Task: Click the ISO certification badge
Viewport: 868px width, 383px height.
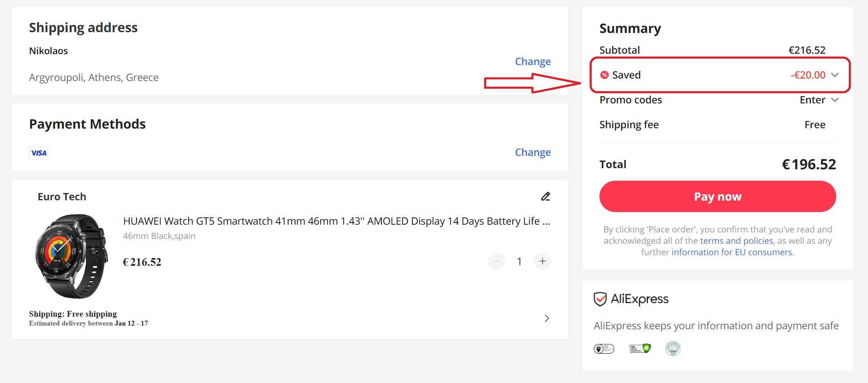Action: click(x=673, y=348)
